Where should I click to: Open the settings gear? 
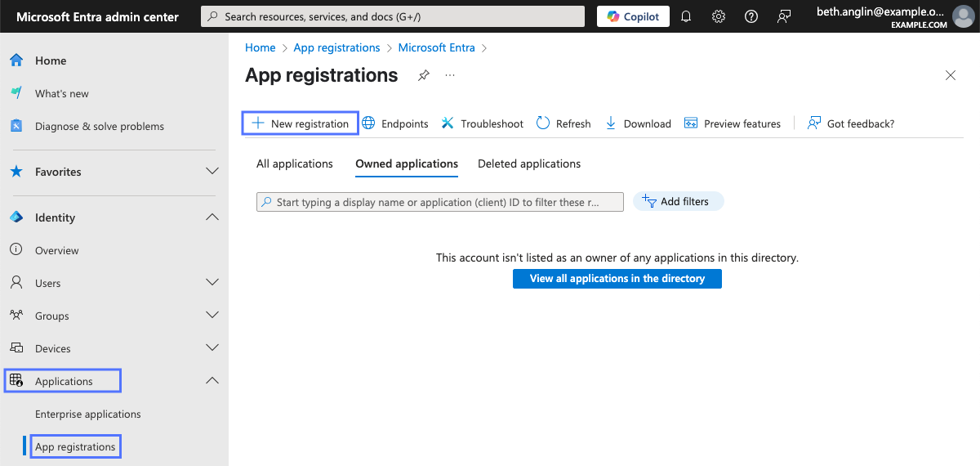pos(719,16)
